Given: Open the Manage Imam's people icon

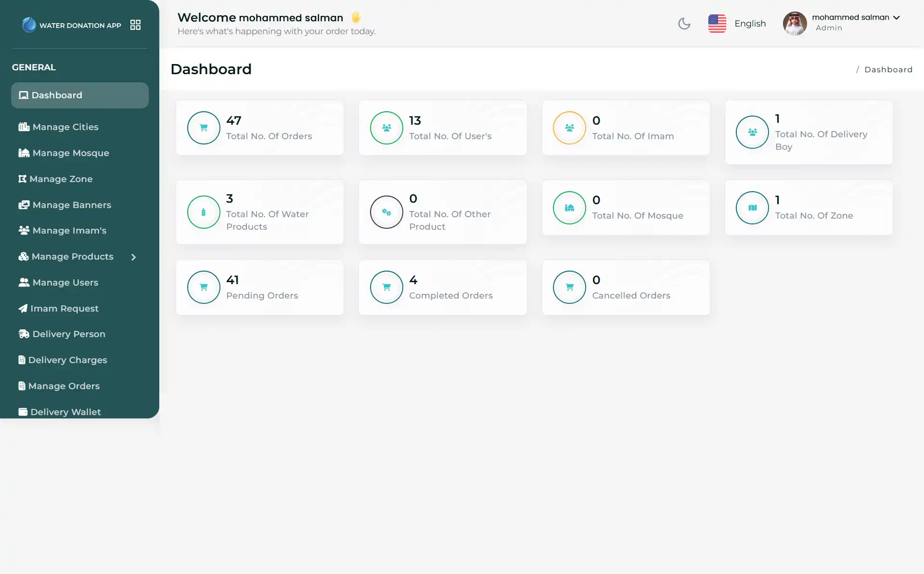Looking at the screenshot, I should click(23, 231).
